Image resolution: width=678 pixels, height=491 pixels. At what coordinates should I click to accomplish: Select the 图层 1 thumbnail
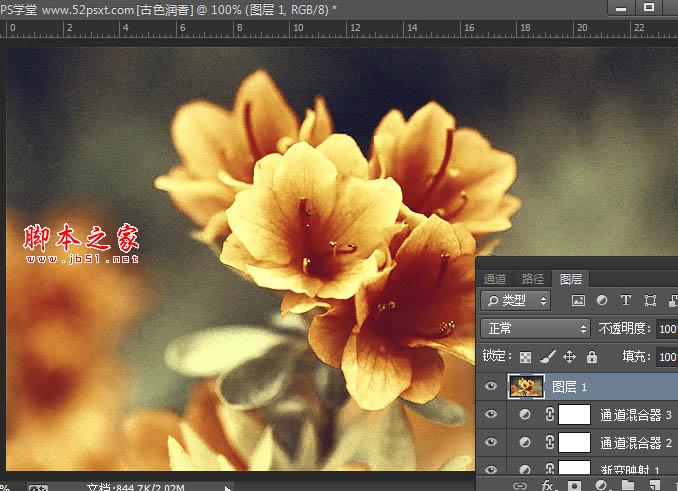click(x=526, y=386)
